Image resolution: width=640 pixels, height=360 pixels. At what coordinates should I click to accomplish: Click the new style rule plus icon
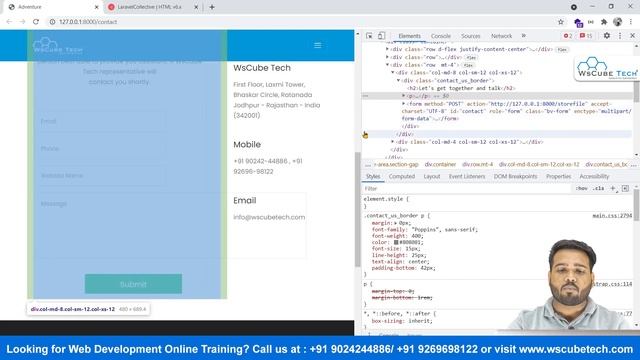pyautogui.click(x=613, y=189)
